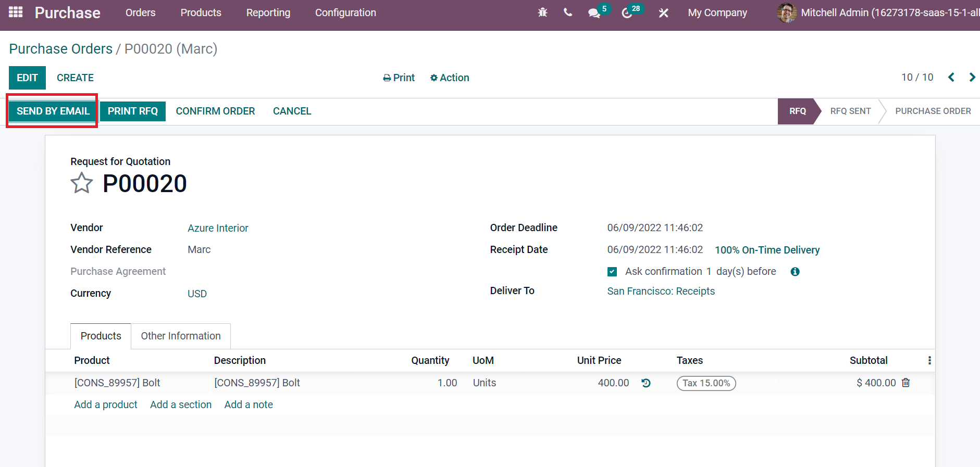Viewport: 980px width, 467px height.
Task: Click quantity 1.00 cell
Action: [447, 383]
